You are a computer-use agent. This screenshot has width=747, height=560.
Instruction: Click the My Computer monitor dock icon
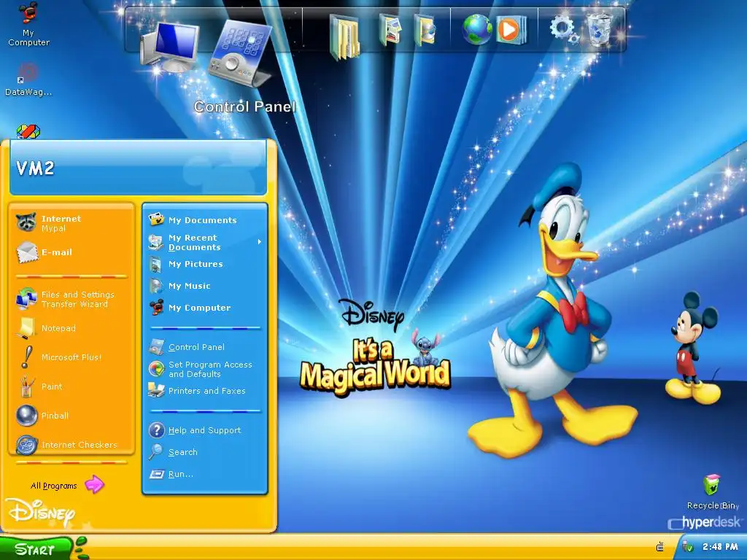point(169,47)
